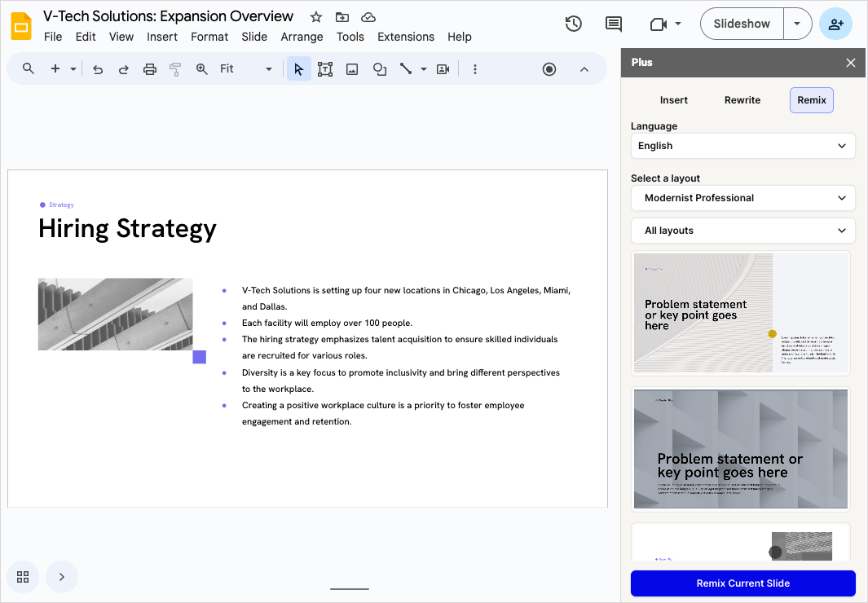Redo the last action
The image size is (868, 603).
(x=123, y=69)
